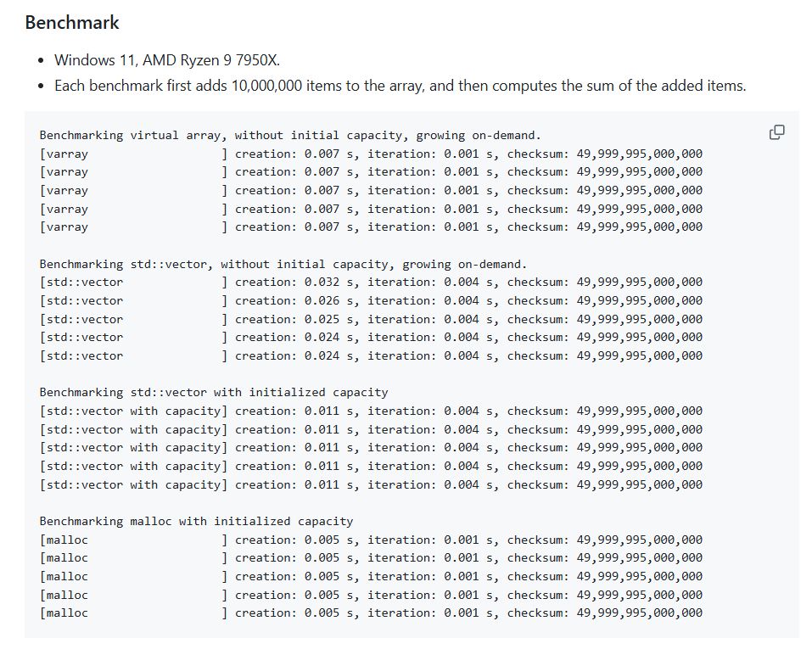This screenshot has width=812, height=649.
Task: Click the first [varray] result line
Action: 371,154
